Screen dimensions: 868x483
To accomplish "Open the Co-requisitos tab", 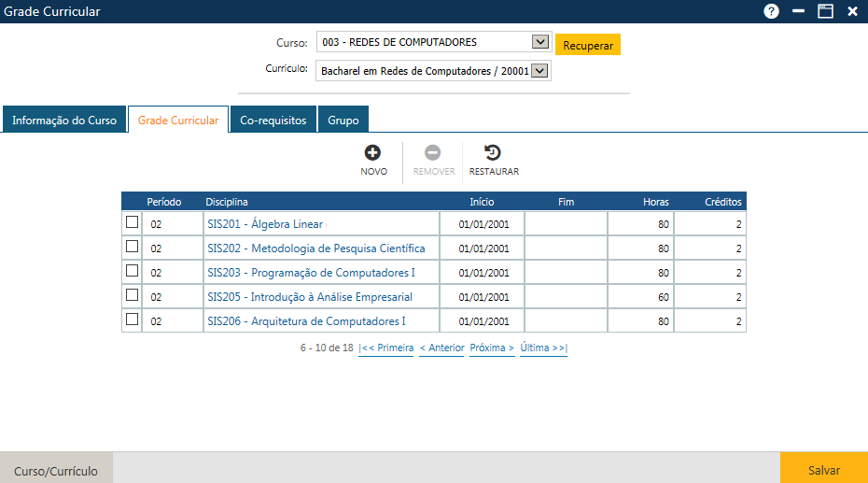I will pos(273,121).
